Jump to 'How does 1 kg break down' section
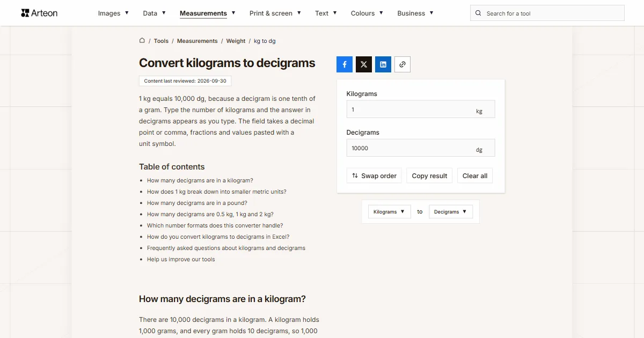 point(217,192)
